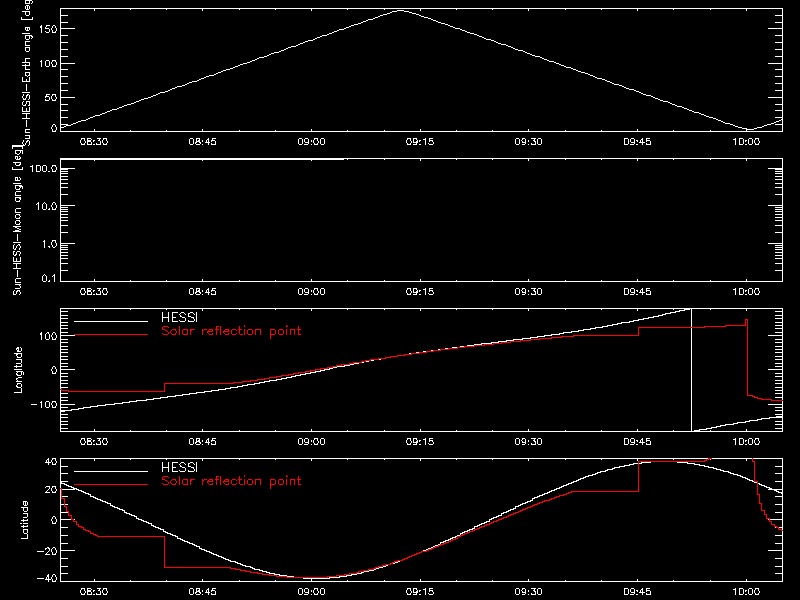
Task: Click the -100 label on Longitude axis
Action: tap(44, 404)
